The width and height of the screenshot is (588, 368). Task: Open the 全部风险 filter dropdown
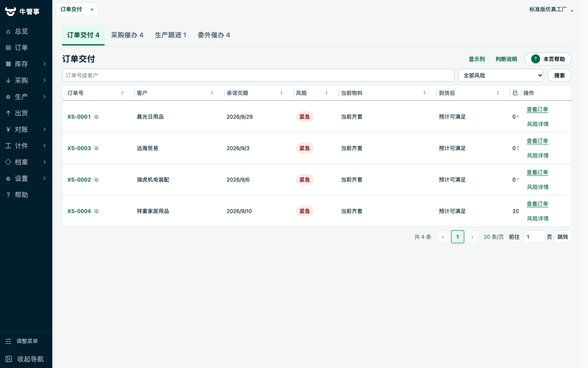coord(501,75)
